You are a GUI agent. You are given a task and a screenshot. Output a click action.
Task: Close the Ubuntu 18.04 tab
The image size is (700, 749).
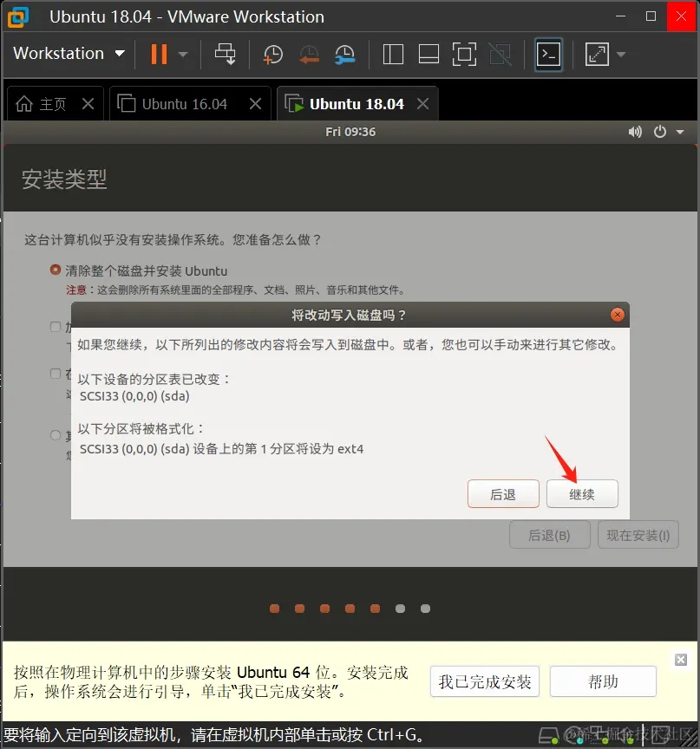[423, 104]
